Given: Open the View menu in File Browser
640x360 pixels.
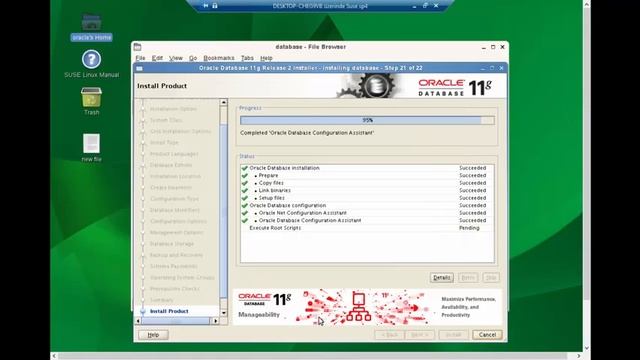Looking at the screenshot, I should coord(176,58).
